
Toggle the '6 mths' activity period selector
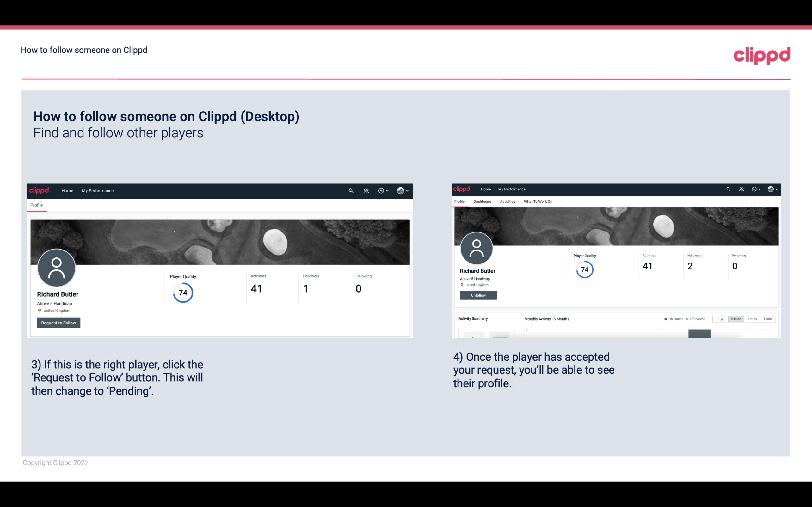(736, 319)
